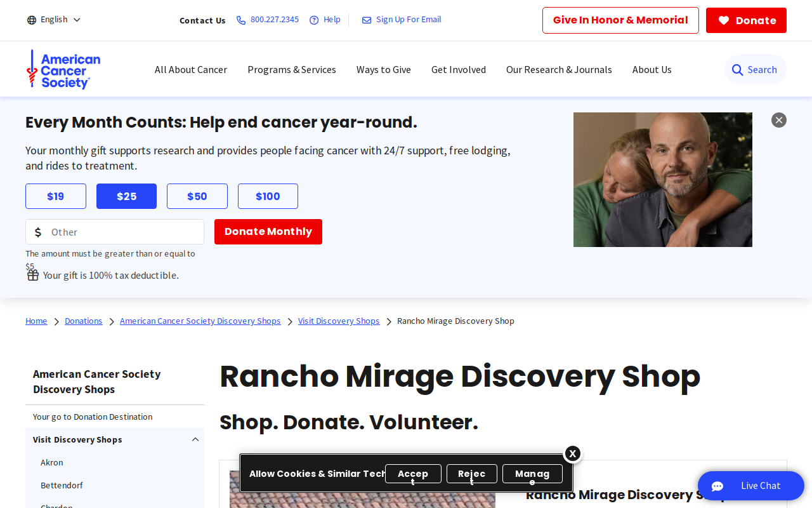Select the $19 donation amount

(56, 196)
